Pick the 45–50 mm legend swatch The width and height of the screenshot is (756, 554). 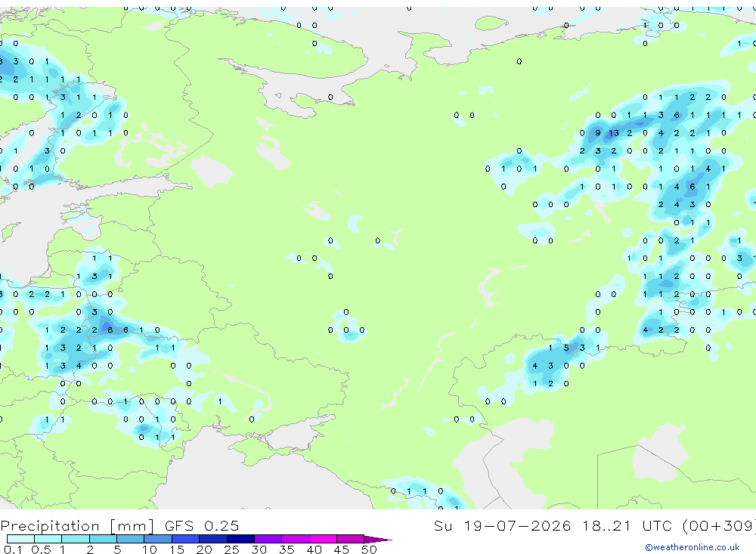(350, 539)
